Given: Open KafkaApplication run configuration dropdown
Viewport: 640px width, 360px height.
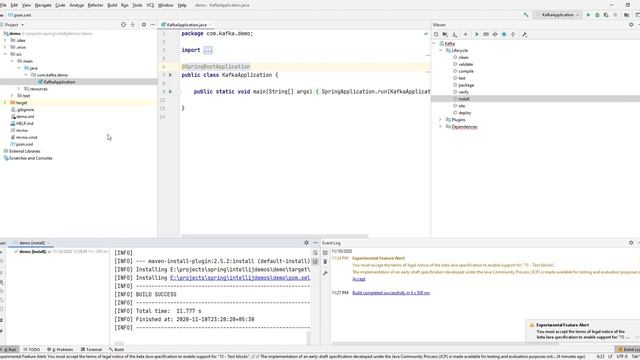Looking at the screenshot, I should click(x=558, y=15).
